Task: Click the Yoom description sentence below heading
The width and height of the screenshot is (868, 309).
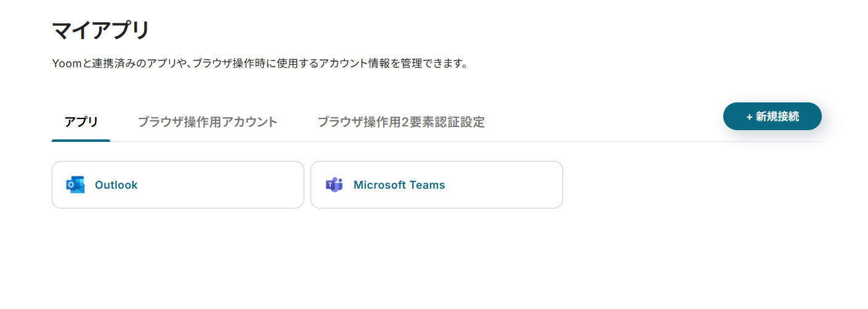Action: pos(259,64)
